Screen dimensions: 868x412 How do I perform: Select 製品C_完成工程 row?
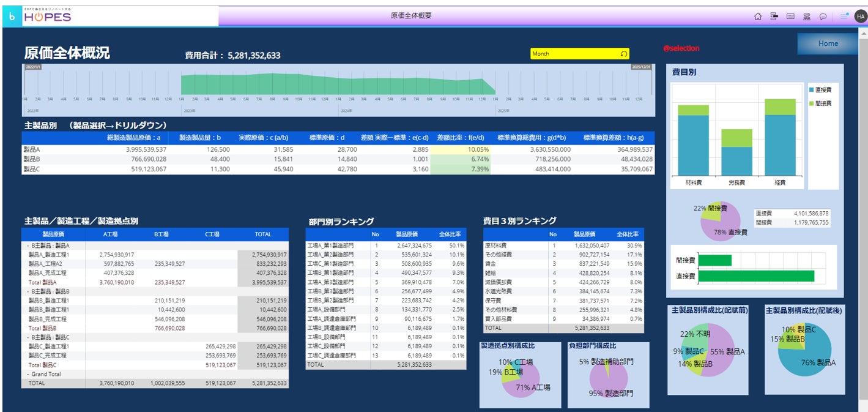pyautogui.click(x=155, y=356)
